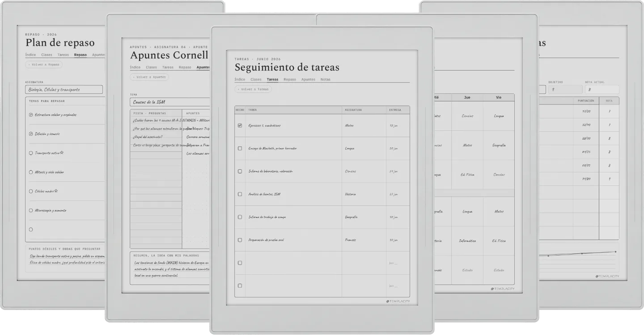Image resolution: width=644 pixels, height=335 pixels.
Task: Open Notas tab in Seguimiento de tareas
Action: pyautogui.click(x=326, y=80)
